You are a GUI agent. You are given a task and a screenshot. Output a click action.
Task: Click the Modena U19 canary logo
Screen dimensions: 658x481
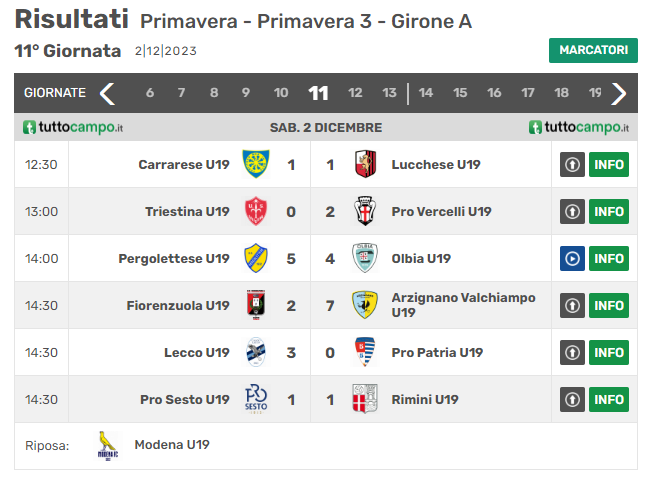point(107,446)
